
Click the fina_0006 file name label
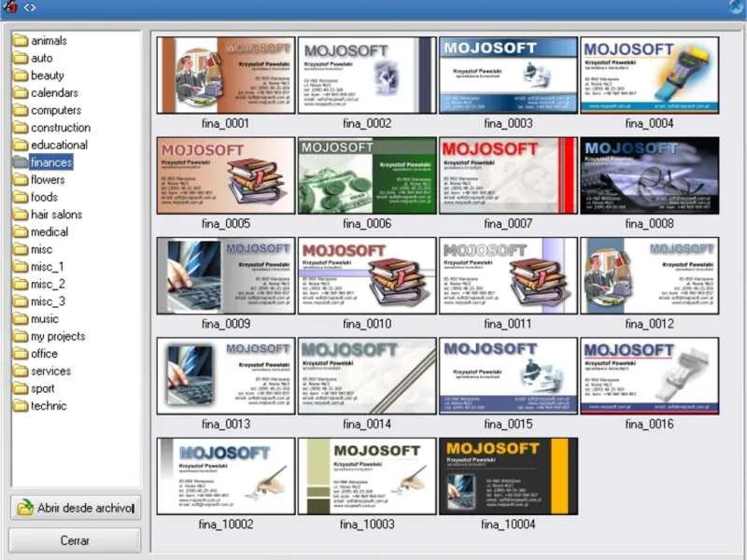tap(367, 223)
